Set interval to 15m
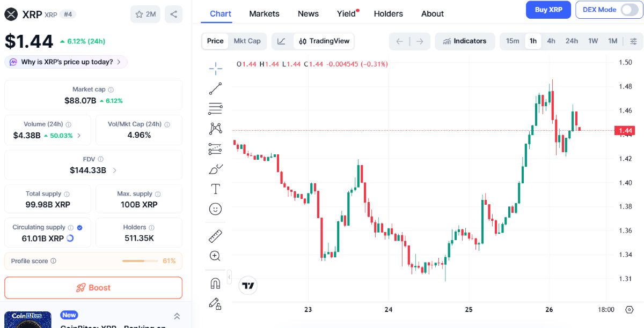This screenshot has height=328, width=644. tap(513, 41)
